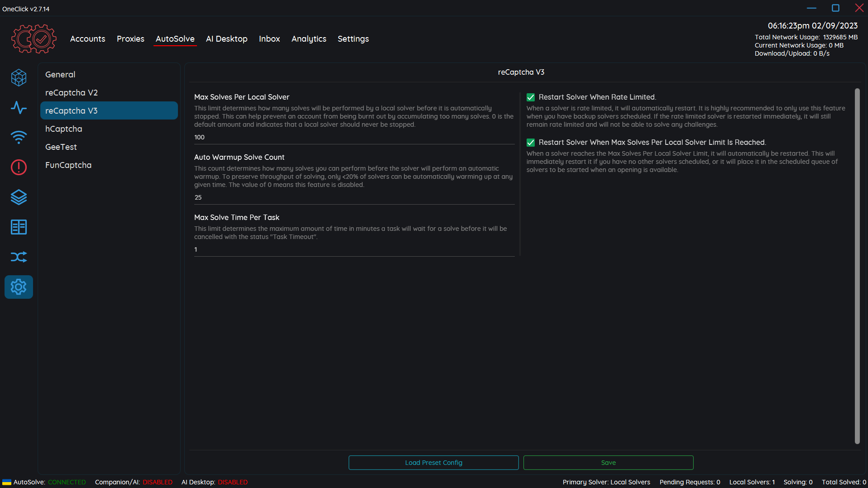This screenshot has width=868, height=488.
Task: Switch to the Analytics tab
Action: pos(308,39)
